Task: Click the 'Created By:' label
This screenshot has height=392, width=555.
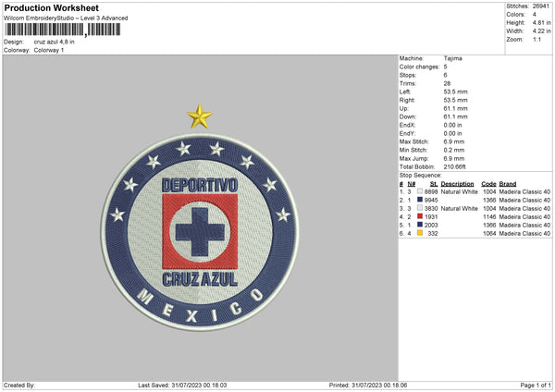Action: click(19, 385)
